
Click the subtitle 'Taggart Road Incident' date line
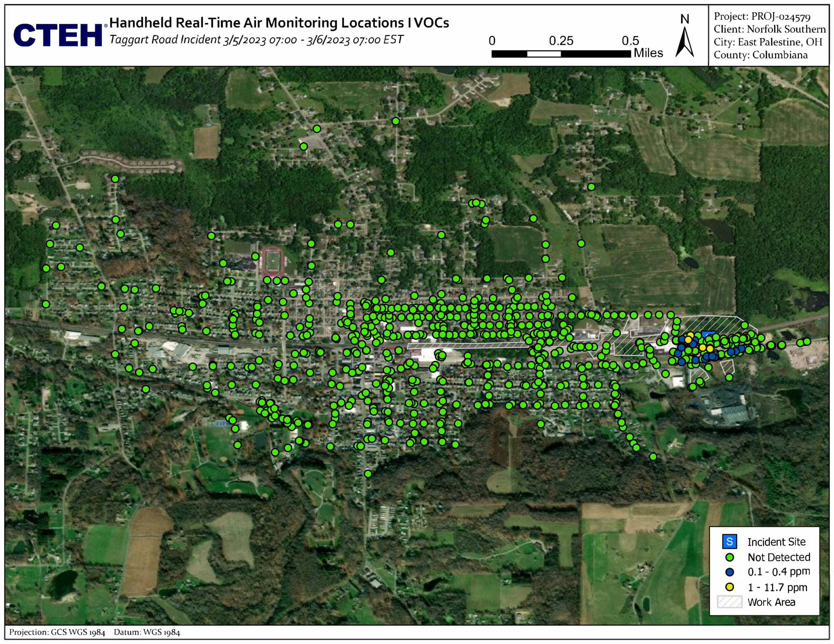coord(256,40)
